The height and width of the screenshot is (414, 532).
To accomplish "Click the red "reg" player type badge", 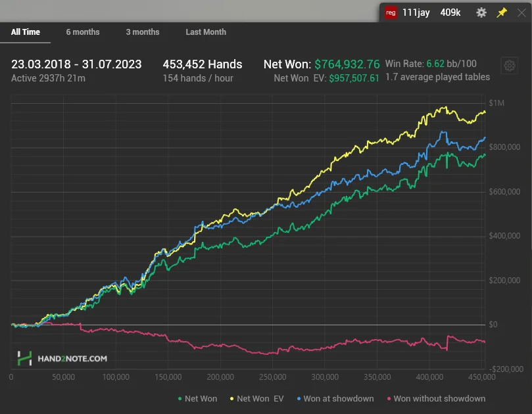I will [391, 12].
